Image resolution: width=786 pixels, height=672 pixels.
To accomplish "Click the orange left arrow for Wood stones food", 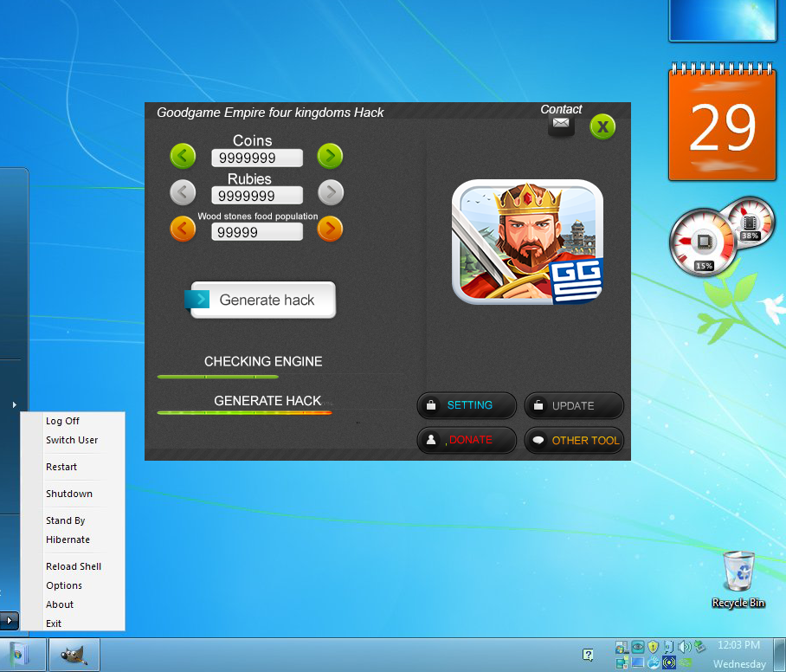I will point(183,229).
